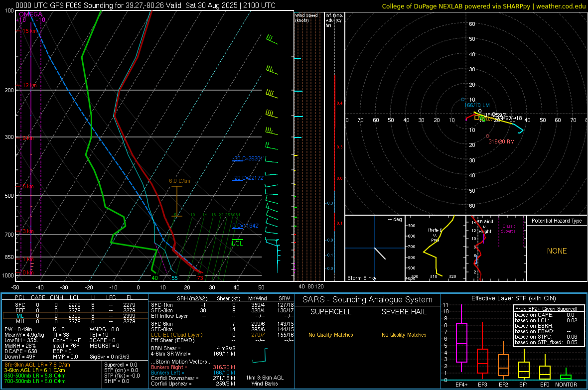Screen dimensions: 588x390
Task: Click the 1km & 6km AGL wind barb graphic
Action: coord(260,356)
